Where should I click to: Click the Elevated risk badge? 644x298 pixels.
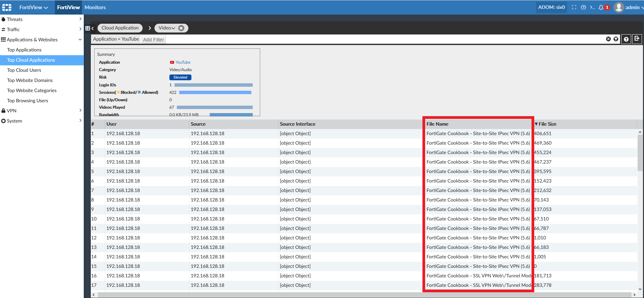(x=180, y=77)
